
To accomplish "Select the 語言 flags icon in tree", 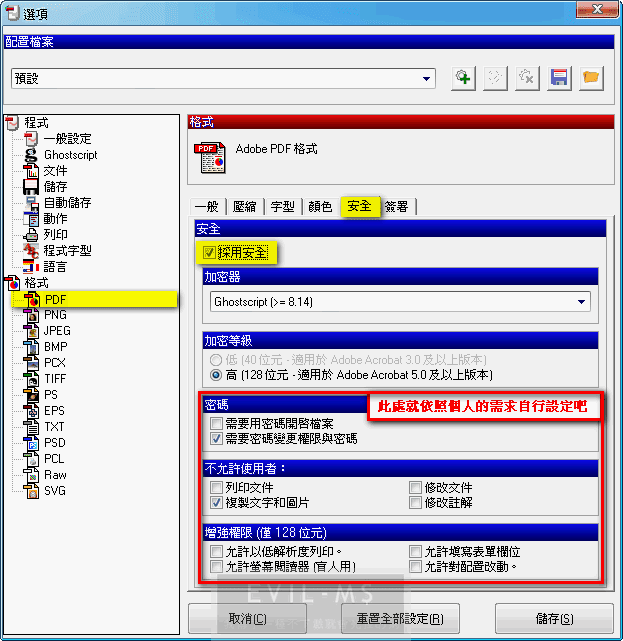I will tap(31, 267).
